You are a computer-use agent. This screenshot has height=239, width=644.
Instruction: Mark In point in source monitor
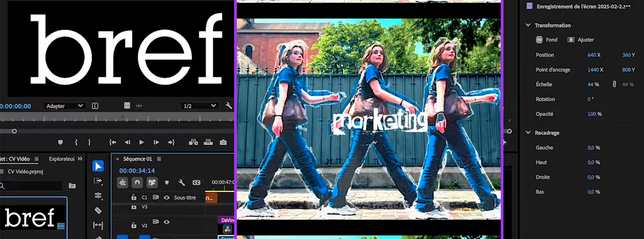point(76,142)
